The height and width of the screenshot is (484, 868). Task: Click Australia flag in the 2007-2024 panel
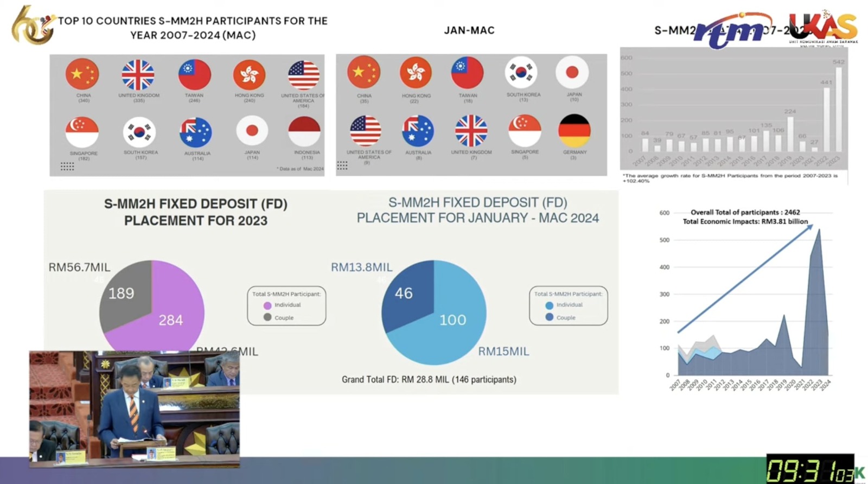pos(195,132)
